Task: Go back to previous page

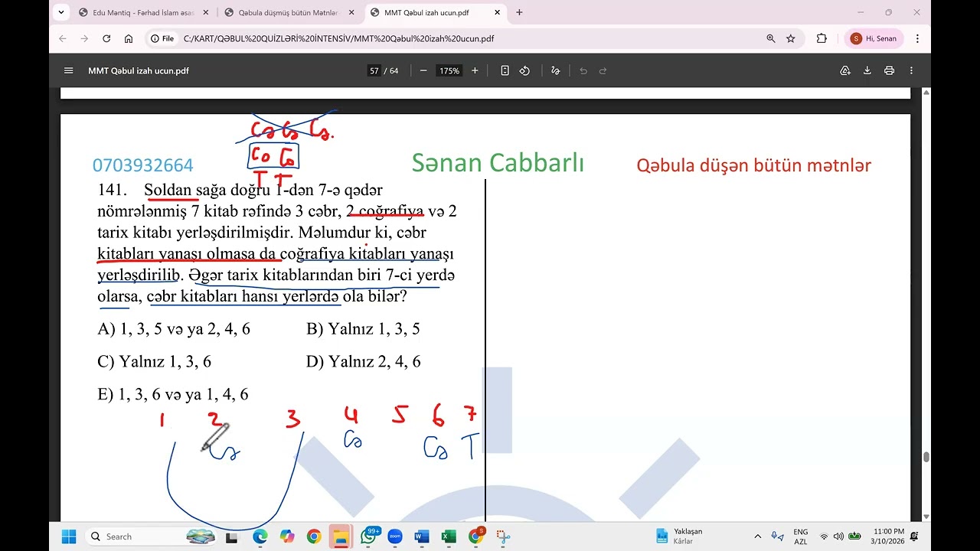Action: pos(63,38)
